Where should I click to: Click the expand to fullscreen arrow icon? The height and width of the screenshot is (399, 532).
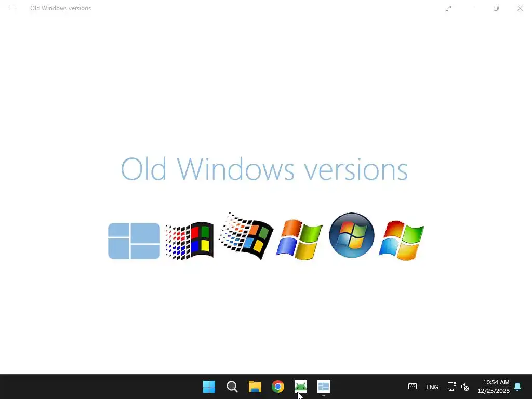tap(448, 8)
